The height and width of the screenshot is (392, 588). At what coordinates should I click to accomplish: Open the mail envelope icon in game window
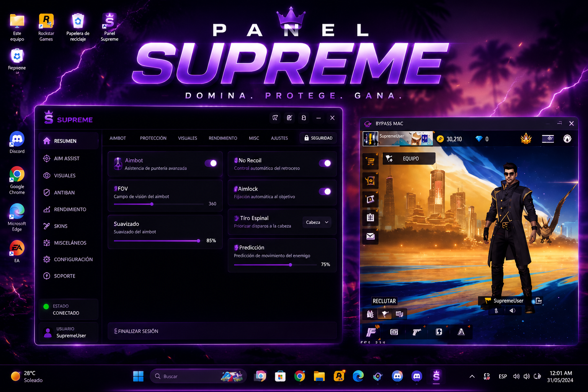[x=370, y=236]
